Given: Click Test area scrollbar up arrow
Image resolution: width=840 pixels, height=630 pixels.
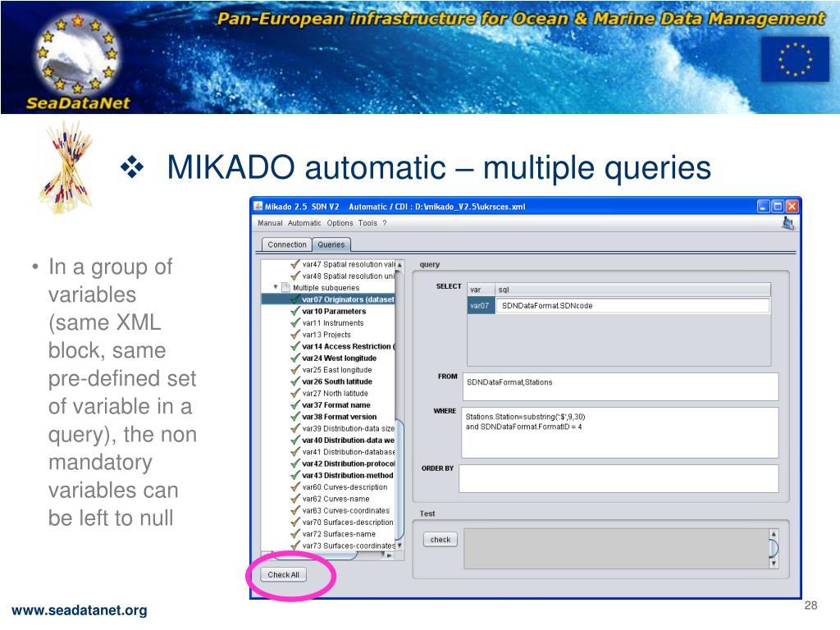Looking at the screenshot, I should pyautogui.click(x=774, y=534).
